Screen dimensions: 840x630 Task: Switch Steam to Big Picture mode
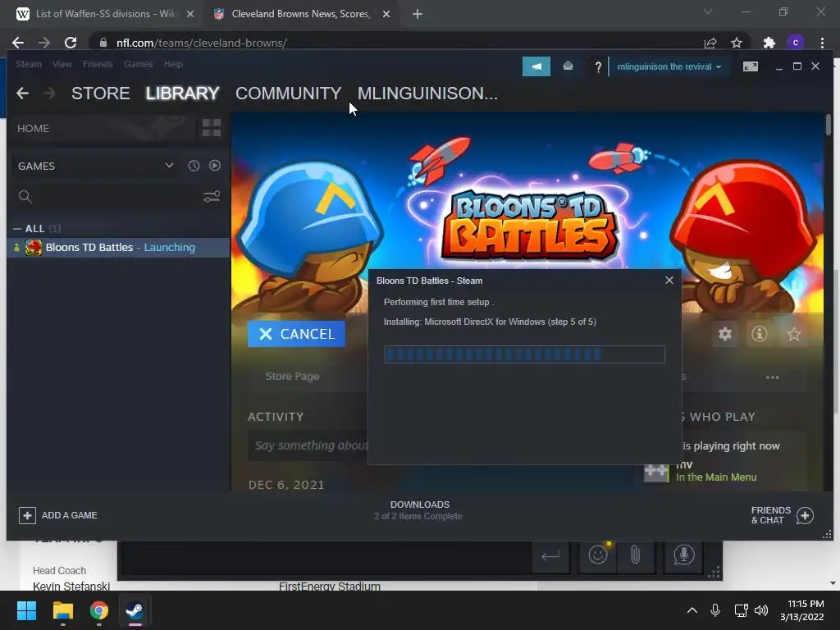point(750,66)
